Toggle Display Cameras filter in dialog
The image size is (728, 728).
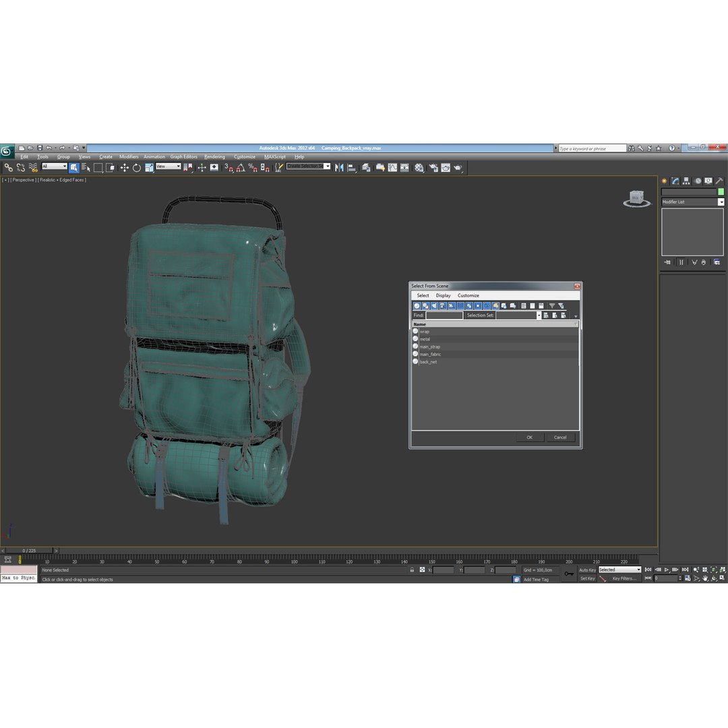pyautogui.click(x=443, y=305)
